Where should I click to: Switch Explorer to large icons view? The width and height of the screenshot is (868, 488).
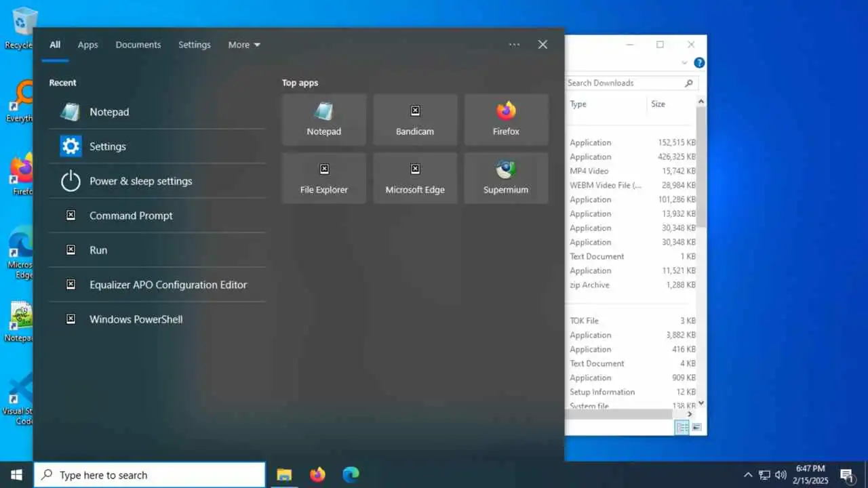pos(696,427)
